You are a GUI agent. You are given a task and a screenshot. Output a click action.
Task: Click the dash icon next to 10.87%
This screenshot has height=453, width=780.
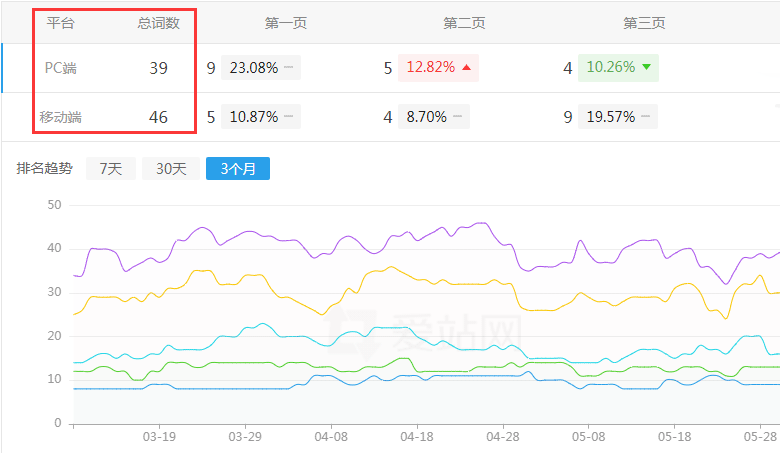[x=288, y=117]
